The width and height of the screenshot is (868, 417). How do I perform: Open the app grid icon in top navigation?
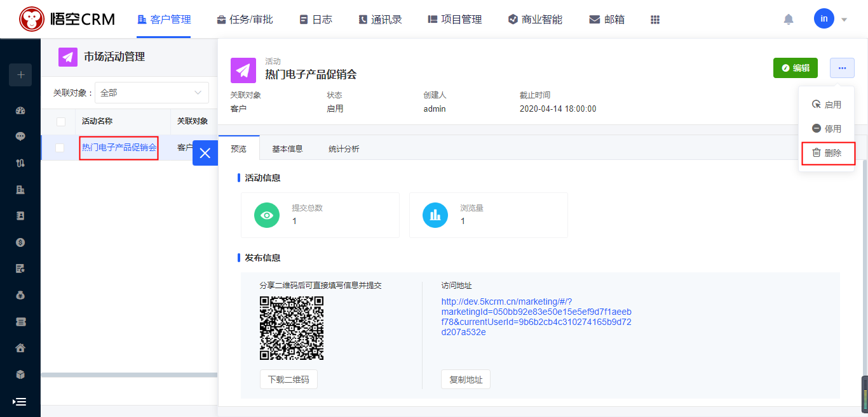(655, 20)
